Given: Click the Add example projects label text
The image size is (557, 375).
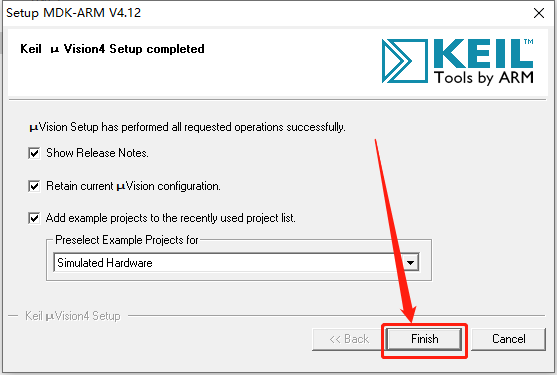Looking at the screenshot, I should click(171, 218).
